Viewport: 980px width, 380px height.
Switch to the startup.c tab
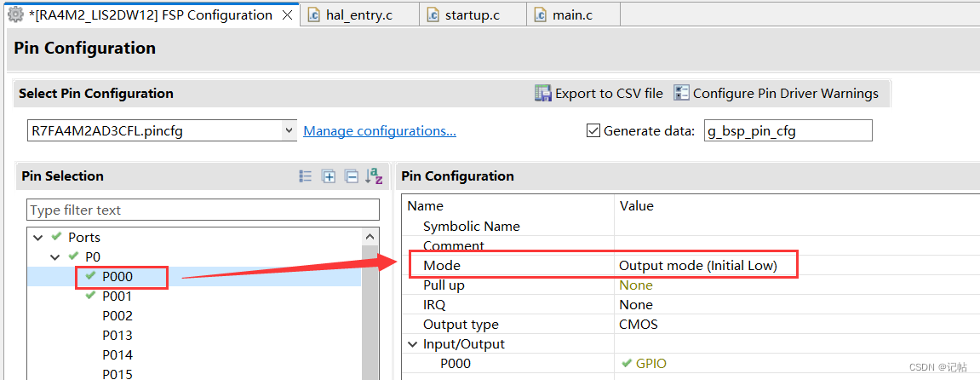click(472, 15)
